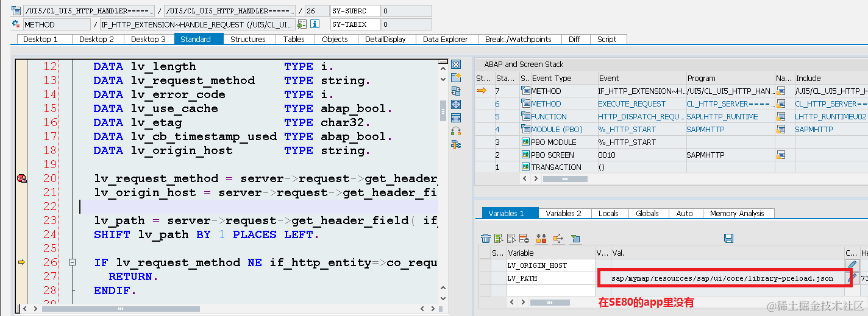Click the LV_PATH variable name cell
This screenshot has height=316, width=868.
550,278
